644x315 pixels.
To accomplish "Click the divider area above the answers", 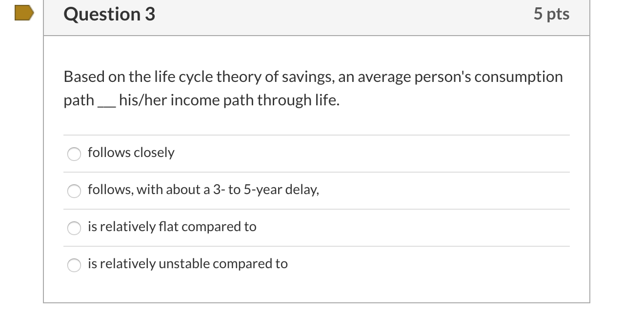I will coord(316,135).
